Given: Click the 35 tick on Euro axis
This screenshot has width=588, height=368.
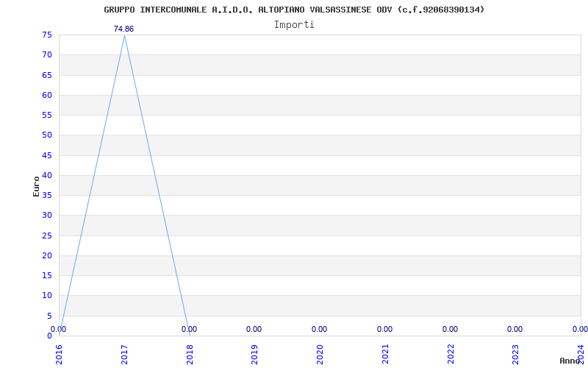Looking at the screenshot, I should (x=47, y=195).
